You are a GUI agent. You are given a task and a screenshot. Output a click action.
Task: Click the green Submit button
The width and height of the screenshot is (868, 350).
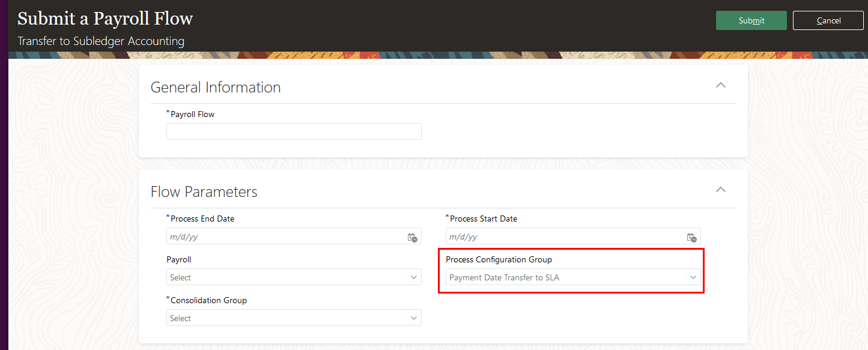(x=751, y=20)
